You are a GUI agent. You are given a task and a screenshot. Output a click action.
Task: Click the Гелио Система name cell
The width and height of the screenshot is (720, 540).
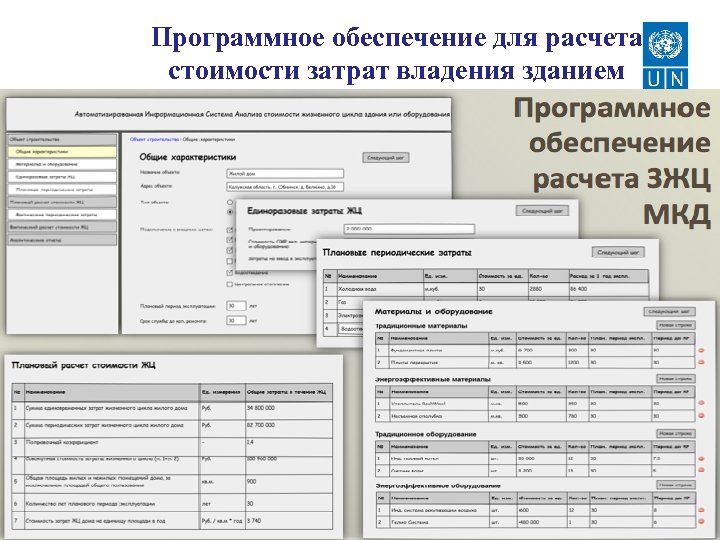439,522
